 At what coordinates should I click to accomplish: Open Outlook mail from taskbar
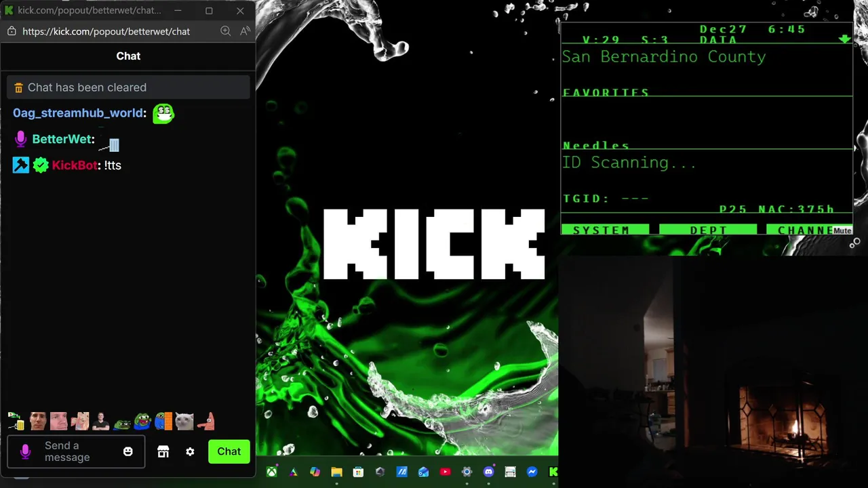(423, 472)
